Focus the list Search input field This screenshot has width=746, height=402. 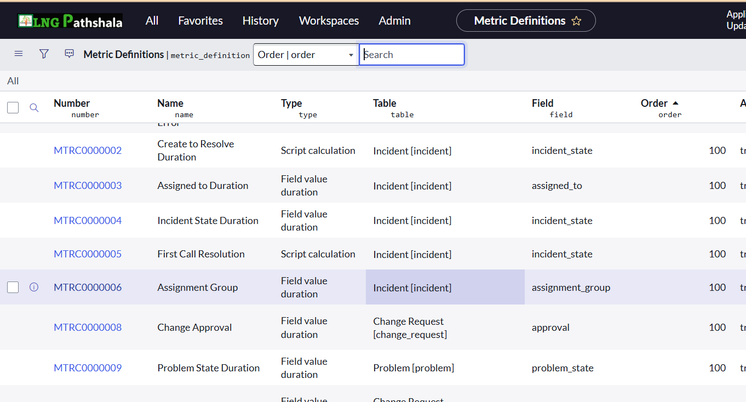[x=412, y=55]
